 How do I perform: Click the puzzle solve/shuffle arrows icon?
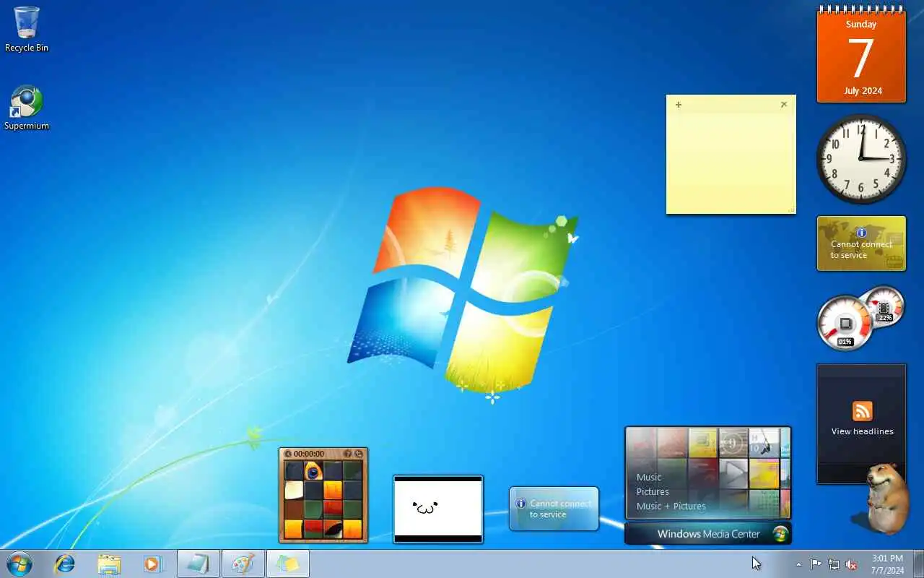[359, 454]
